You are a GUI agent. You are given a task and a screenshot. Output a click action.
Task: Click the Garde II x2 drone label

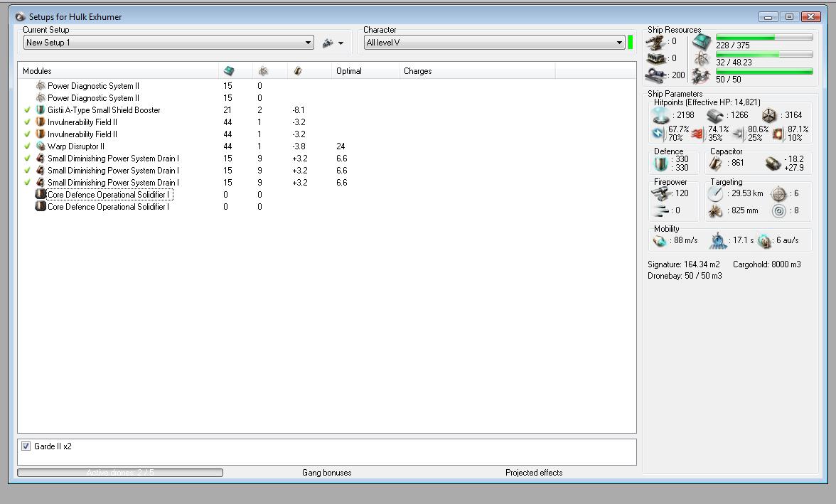click(x=53, y=446)
